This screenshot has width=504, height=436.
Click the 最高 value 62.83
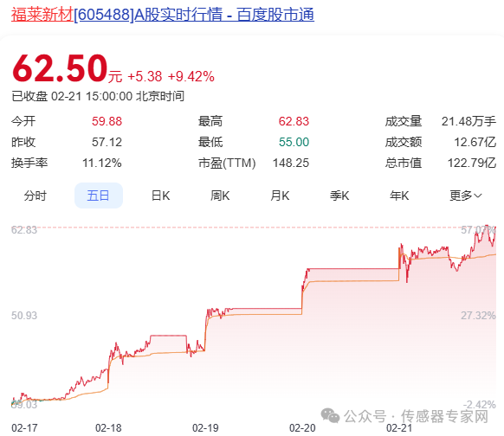point(294,121)
